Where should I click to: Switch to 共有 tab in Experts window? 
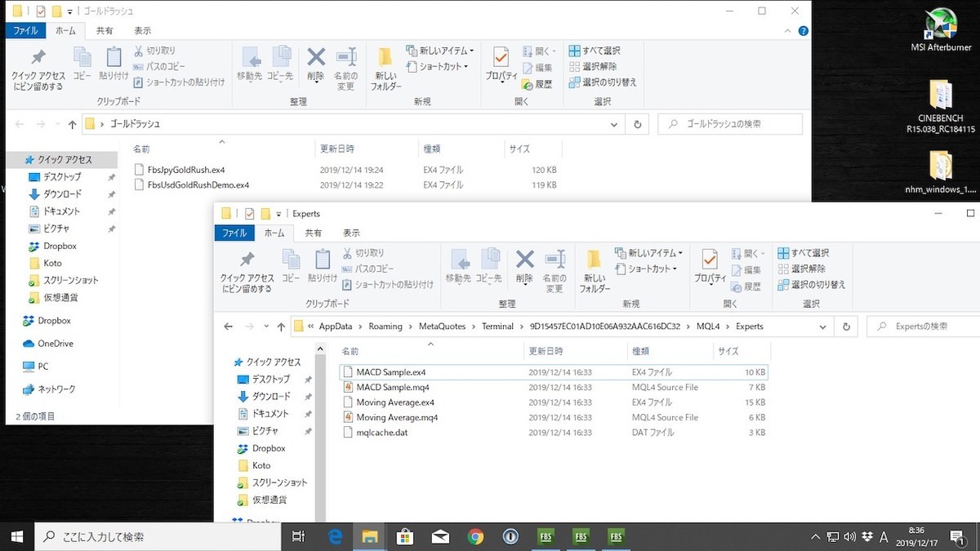click(x=314, y=233)
